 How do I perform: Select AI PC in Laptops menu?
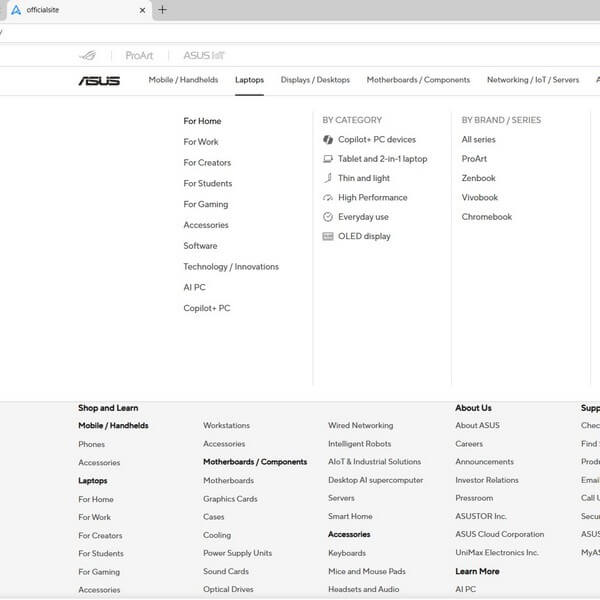[x=194, y=287]
